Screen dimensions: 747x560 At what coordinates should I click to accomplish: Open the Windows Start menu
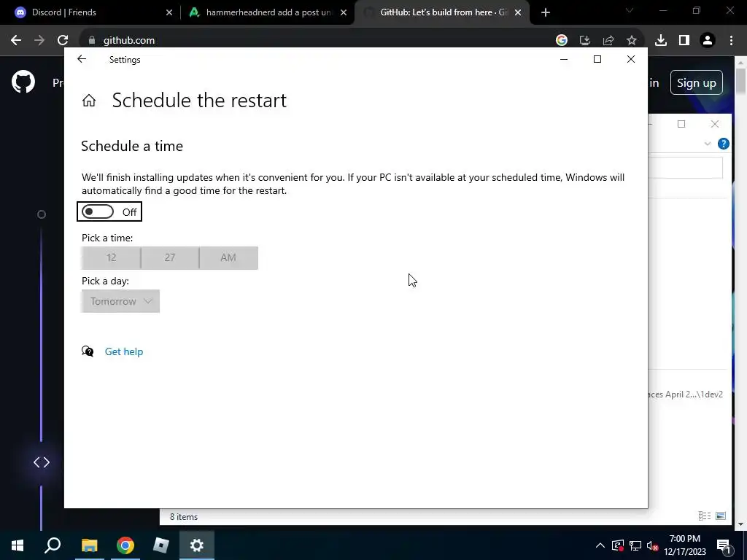coord(18,545)
